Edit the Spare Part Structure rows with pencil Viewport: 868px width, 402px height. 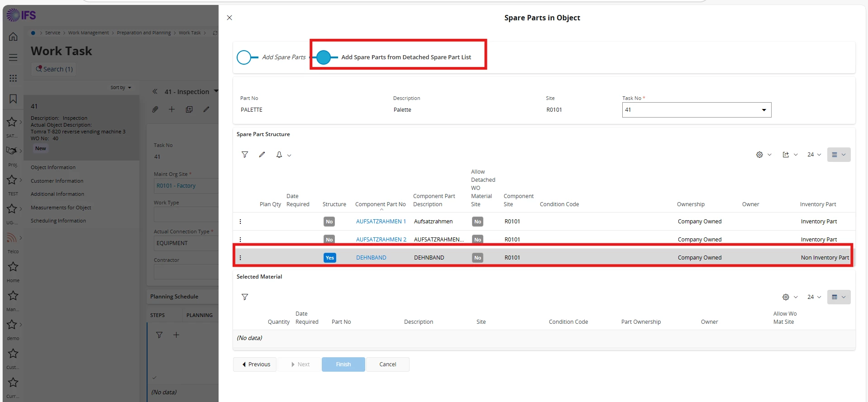click(x=262, y=155)
